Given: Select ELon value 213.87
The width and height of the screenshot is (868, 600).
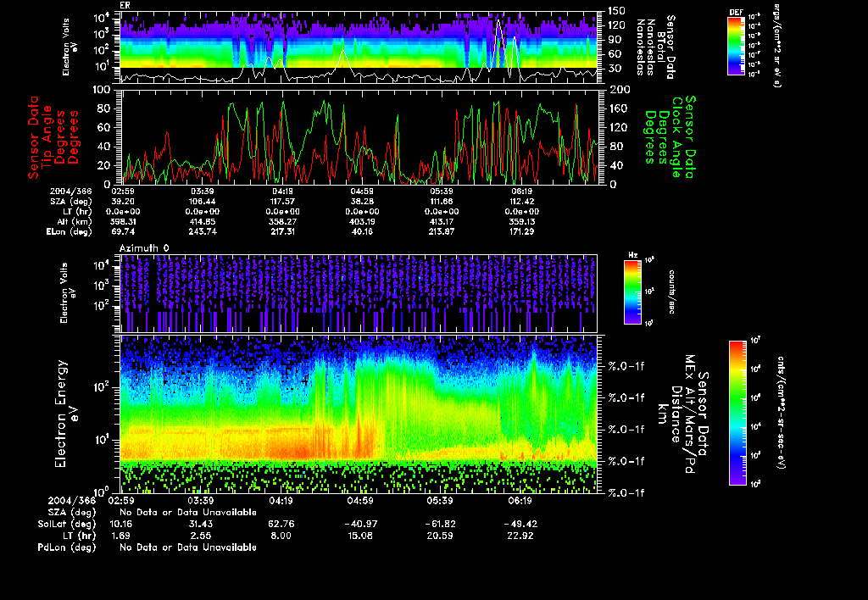Looking at the screenshot, I should (x=442, y=231).
